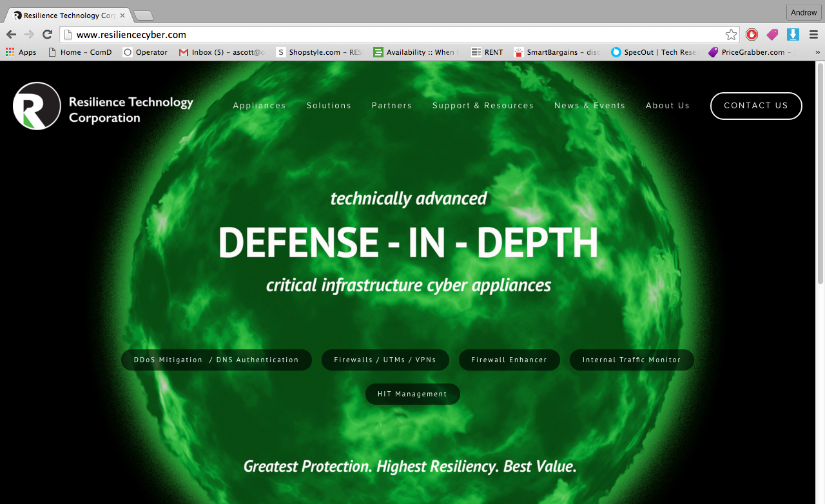This screenshot has height=504, width=825.
Task: Open the red ad-blocker extension icon
Action: click(752, 35)
